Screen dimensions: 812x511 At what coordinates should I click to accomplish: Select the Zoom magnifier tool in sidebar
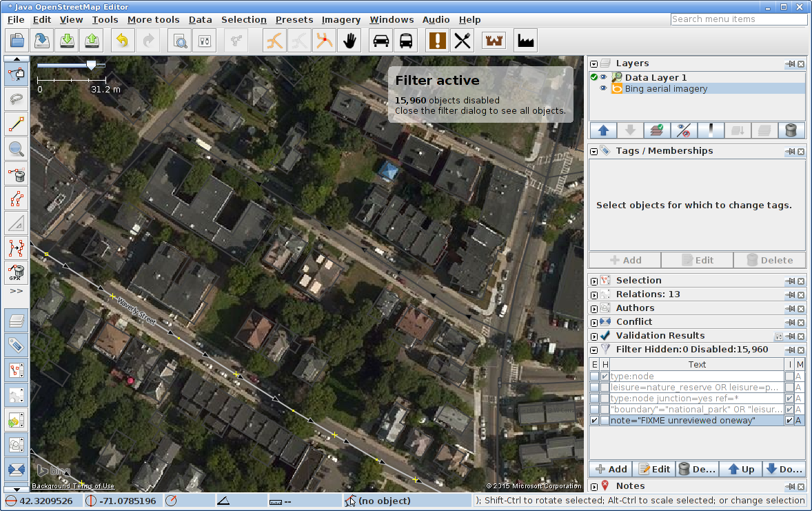[x=17, y=148]
